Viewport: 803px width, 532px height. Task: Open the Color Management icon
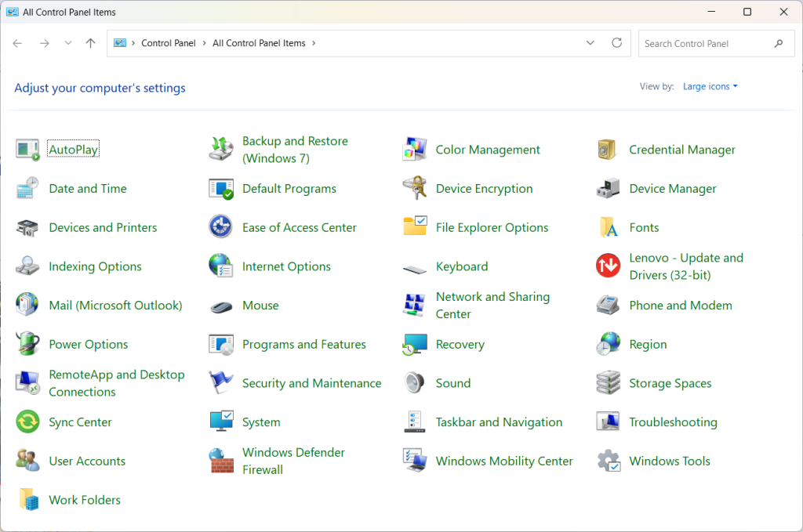pyautogui.click(x=415, y=150)
